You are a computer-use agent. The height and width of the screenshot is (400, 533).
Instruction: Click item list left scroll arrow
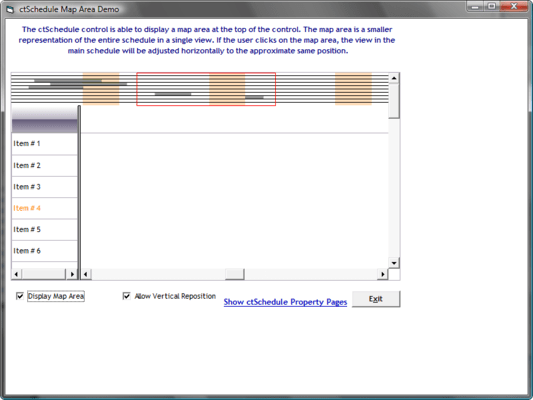[16, 274]
